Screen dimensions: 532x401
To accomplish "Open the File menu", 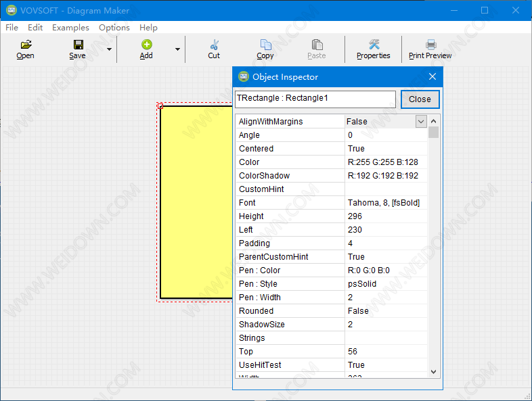I will (12, 28).
